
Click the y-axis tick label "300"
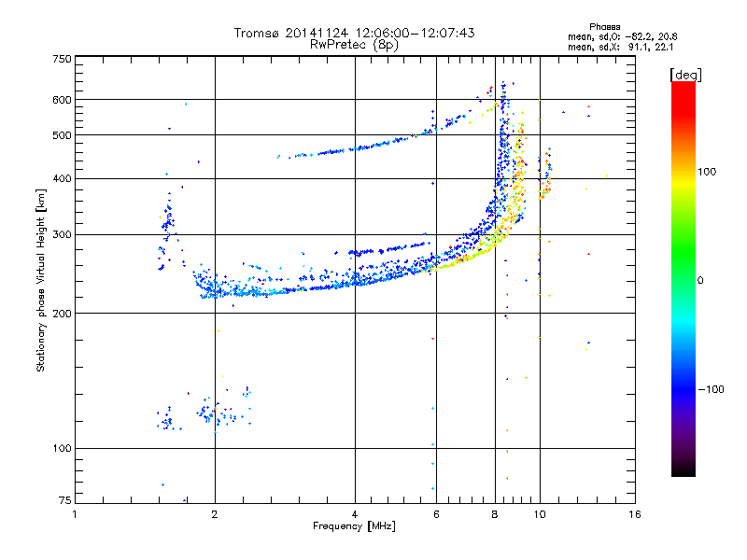[x=62, y=234]
